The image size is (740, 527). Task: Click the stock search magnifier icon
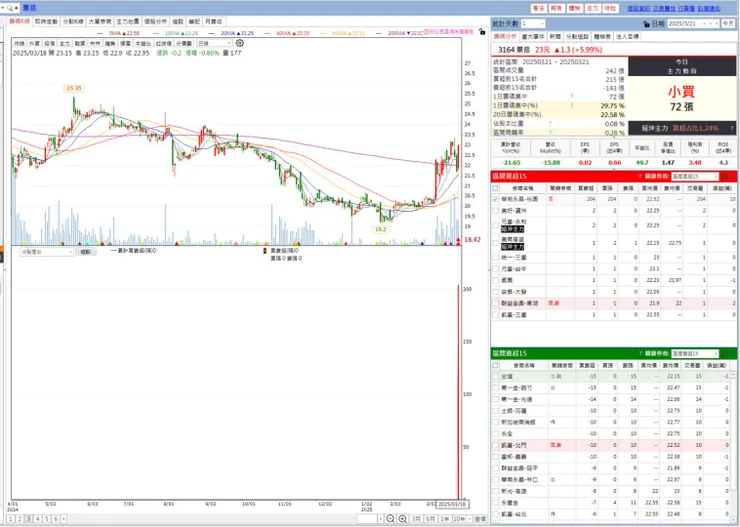coord(9,8)
